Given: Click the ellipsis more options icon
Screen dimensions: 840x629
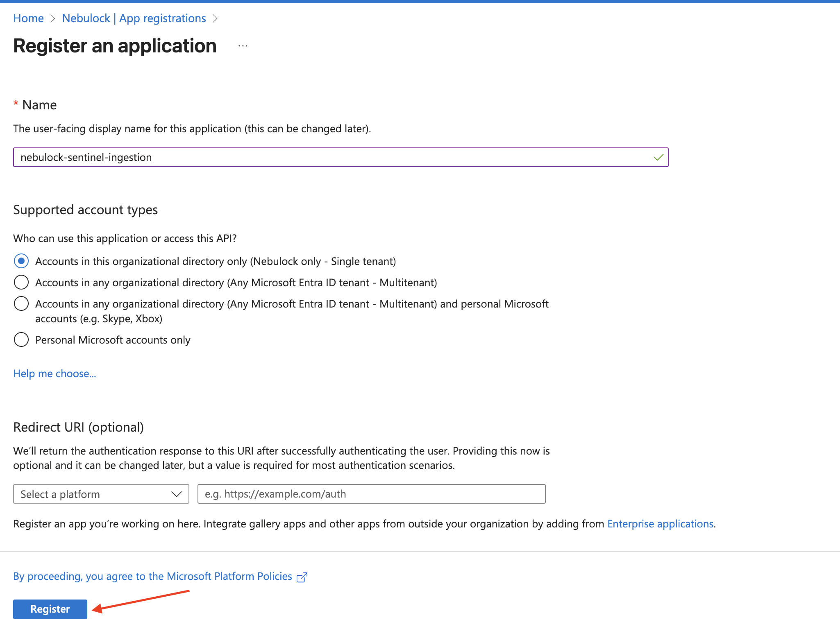Looking at the screenshot, I should (243, 46).
